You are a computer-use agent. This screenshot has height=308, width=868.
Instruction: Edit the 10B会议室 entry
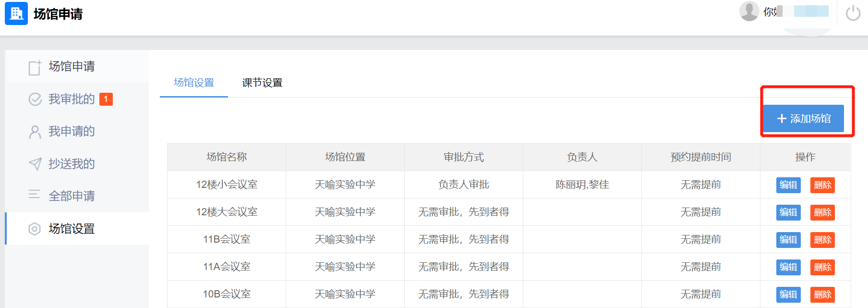[788, 295]
